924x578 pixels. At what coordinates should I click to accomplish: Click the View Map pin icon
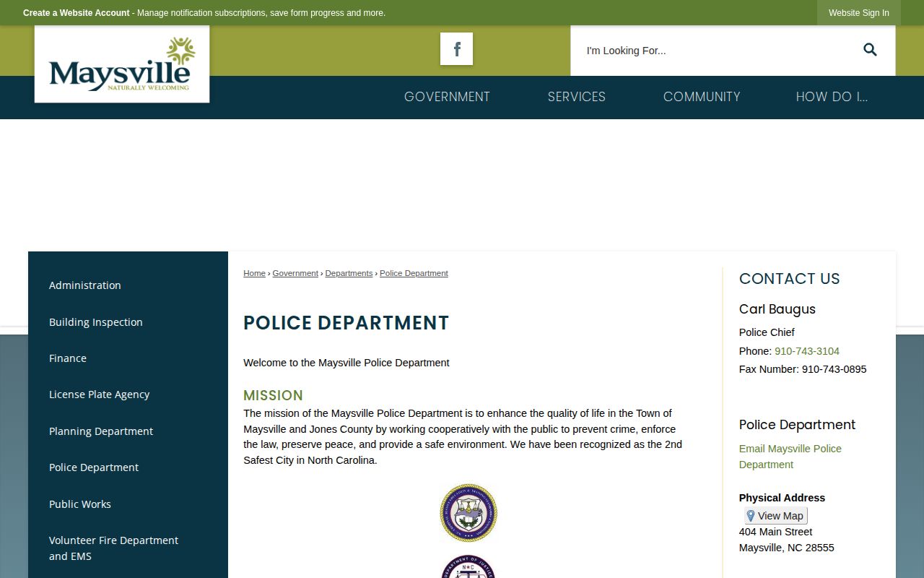[751, 516]
